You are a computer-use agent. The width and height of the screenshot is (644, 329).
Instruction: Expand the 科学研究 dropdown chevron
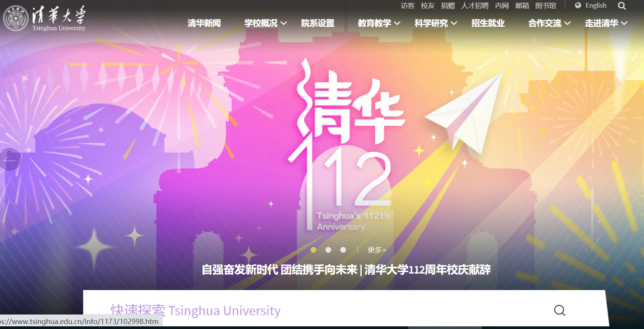pos(454,23)
